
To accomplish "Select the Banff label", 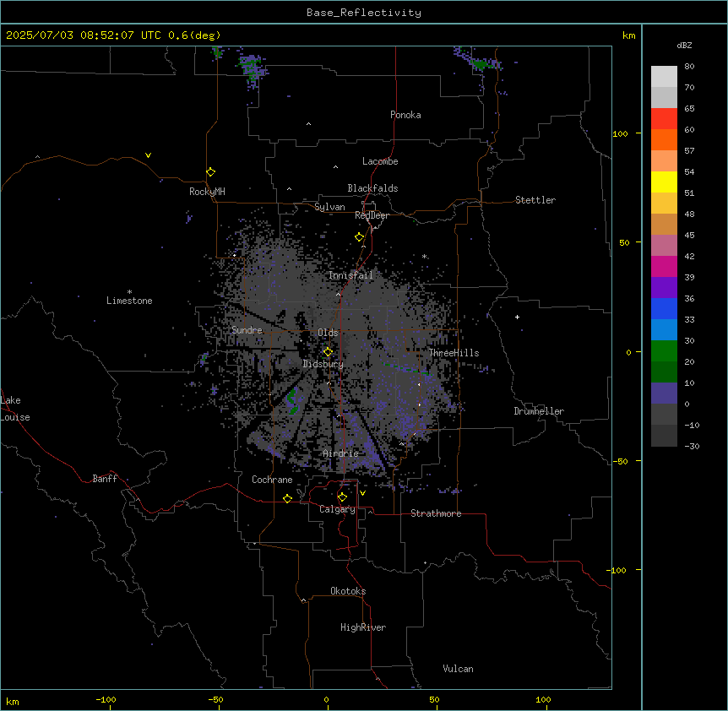I will (x=105, y=479).
